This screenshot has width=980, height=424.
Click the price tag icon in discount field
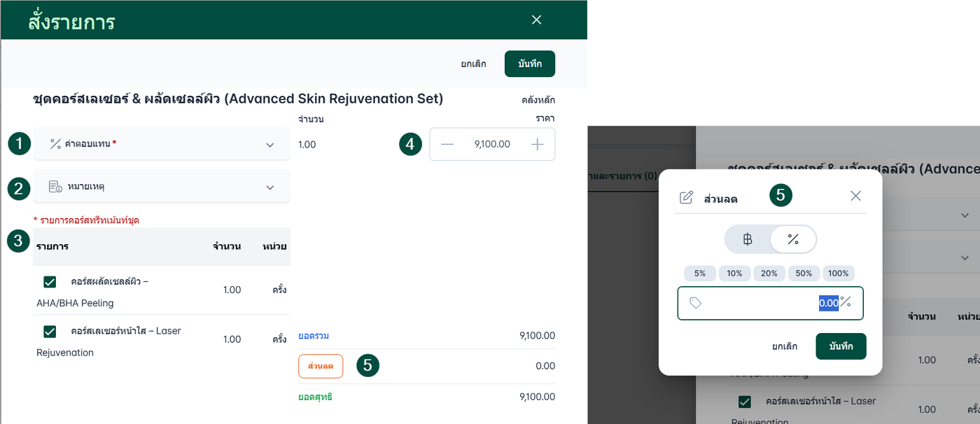tap(695, 303)
